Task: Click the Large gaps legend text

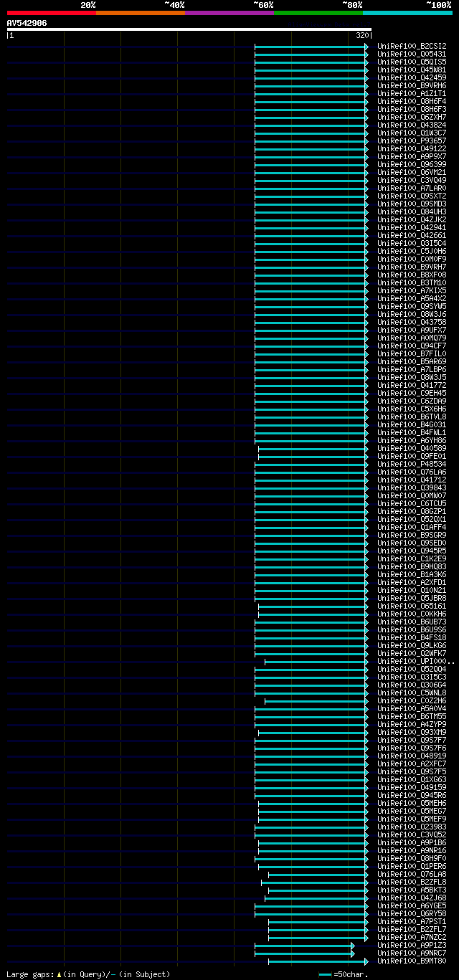Action: pos(88,974)
